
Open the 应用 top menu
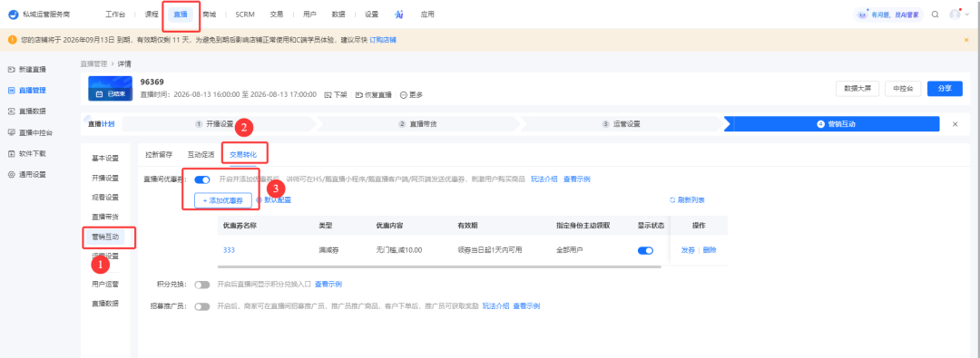coord(427,15)
